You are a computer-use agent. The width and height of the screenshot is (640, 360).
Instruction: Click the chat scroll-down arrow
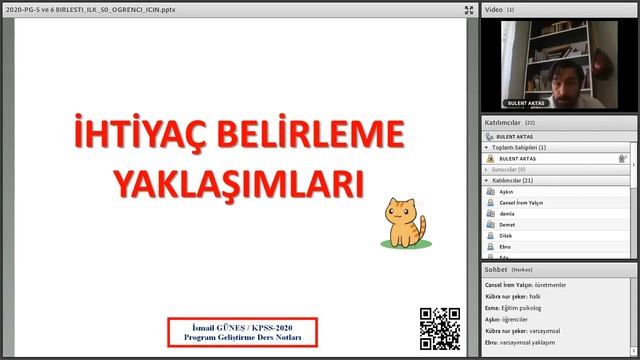coord(633,351)
